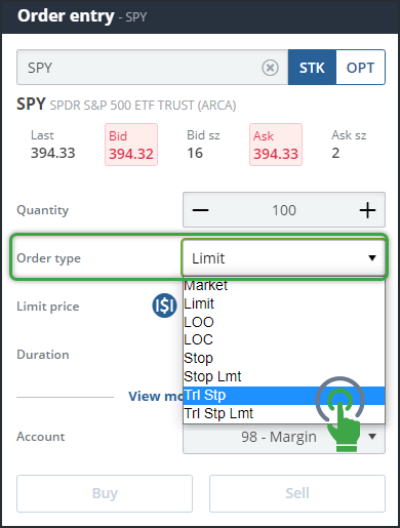Click the red Ask price 394.33
The image size is (400, 528).
click(x=276, y=154)
